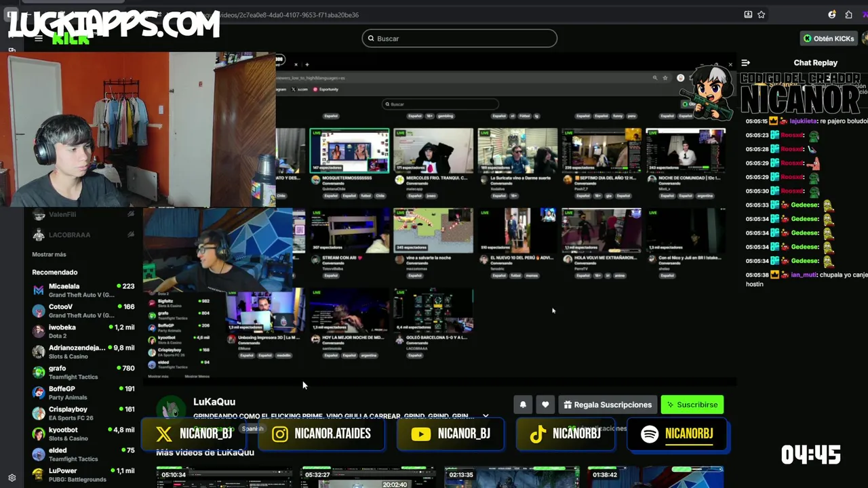Open the 'Unboxing Impresora 3D' stream thumbnail
The width and height of the screenshot is (868, 488).
point(265,310)
